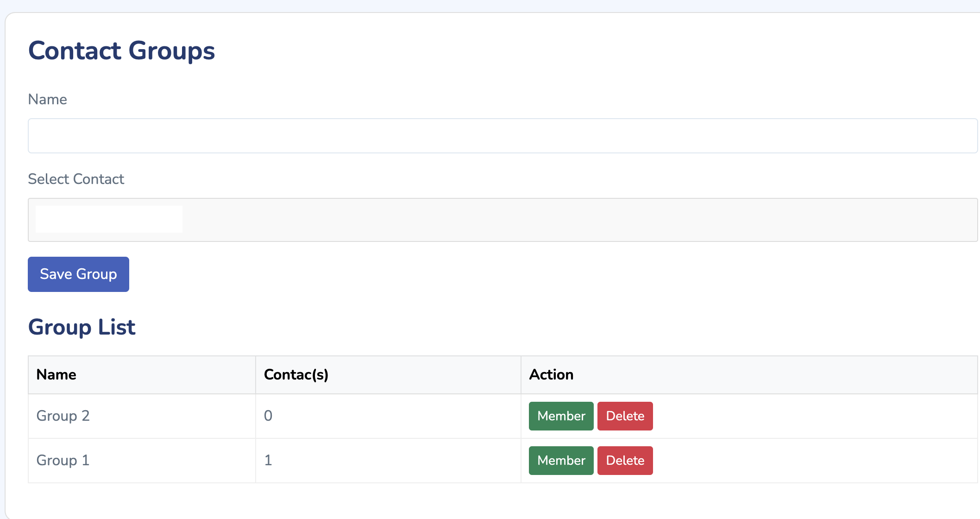Click the Name column header
980x519 pixels.
coord(57,374)
